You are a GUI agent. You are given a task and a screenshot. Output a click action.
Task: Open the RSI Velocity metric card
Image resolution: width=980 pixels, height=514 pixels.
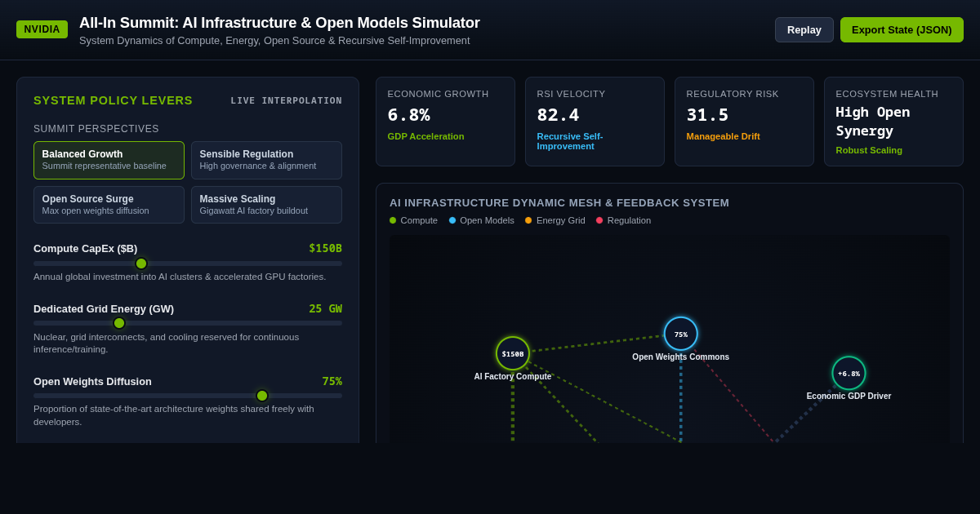pos(595,122)
